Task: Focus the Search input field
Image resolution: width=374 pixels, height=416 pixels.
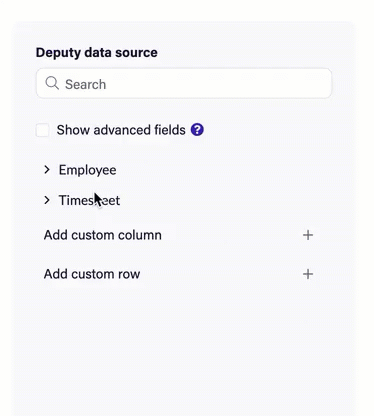Action: click(x=184, y=83)
